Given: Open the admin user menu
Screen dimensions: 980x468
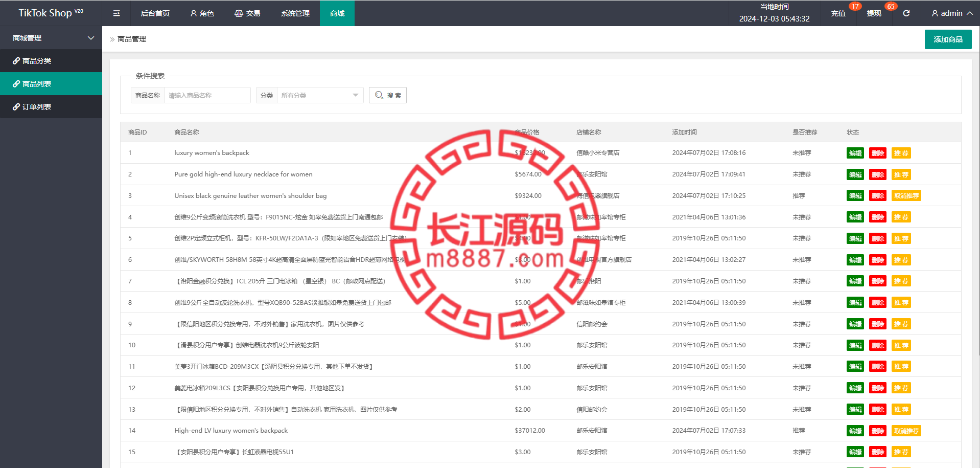Looking at the screenshot, I should click(x=951, y=13).
